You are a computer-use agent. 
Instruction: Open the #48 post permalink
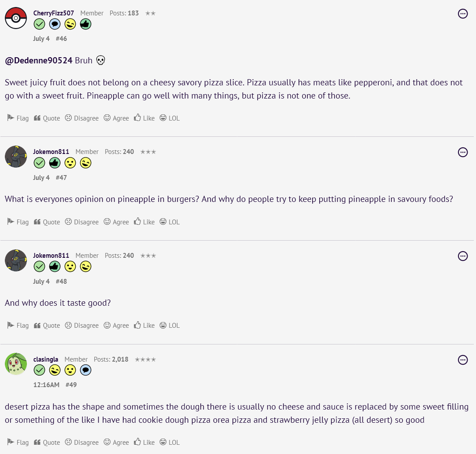[x=61, y=282]
